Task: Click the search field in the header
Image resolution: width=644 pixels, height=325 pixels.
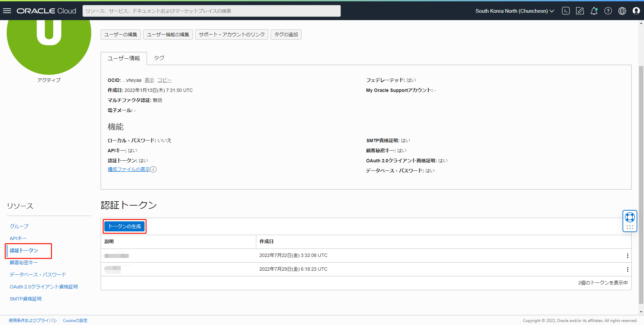Action: click(x=211, y=11)
